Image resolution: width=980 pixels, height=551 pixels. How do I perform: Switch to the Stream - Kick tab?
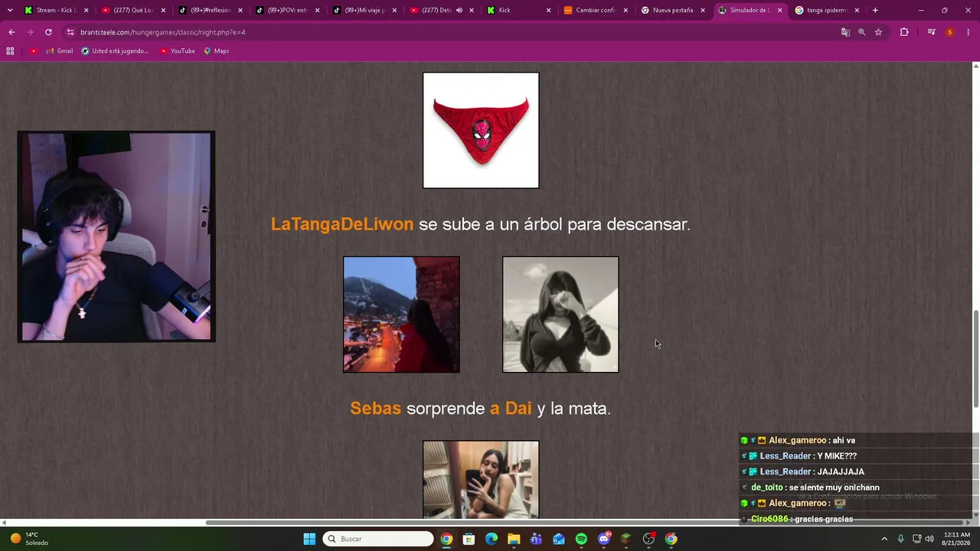tap(57, 11)
